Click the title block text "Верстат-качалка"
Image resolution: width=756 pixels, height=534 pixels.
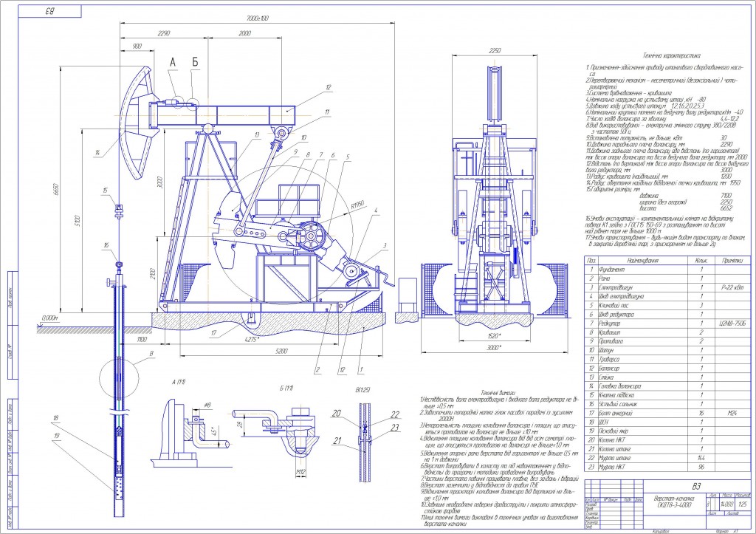tap(674, 499)
